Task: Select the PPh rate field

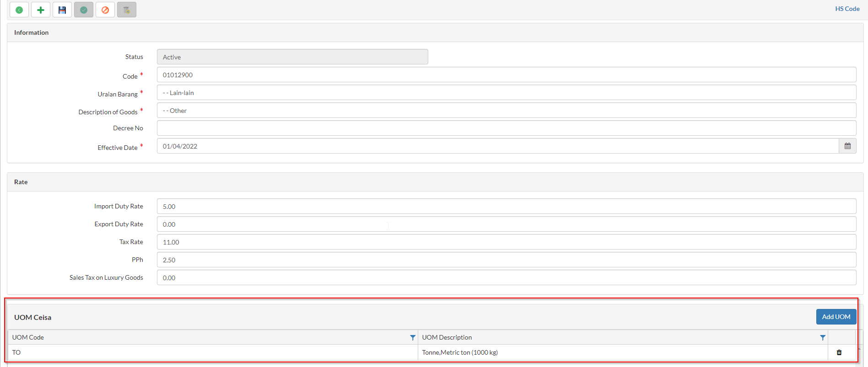Action: (x=506, y=260)
